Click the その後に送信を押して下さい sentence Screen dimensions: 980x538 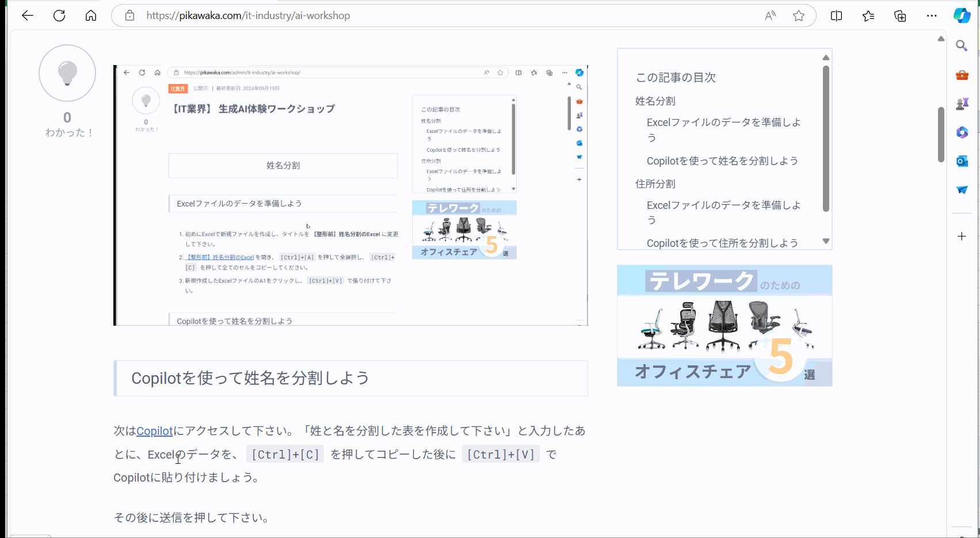click(193, 517)
